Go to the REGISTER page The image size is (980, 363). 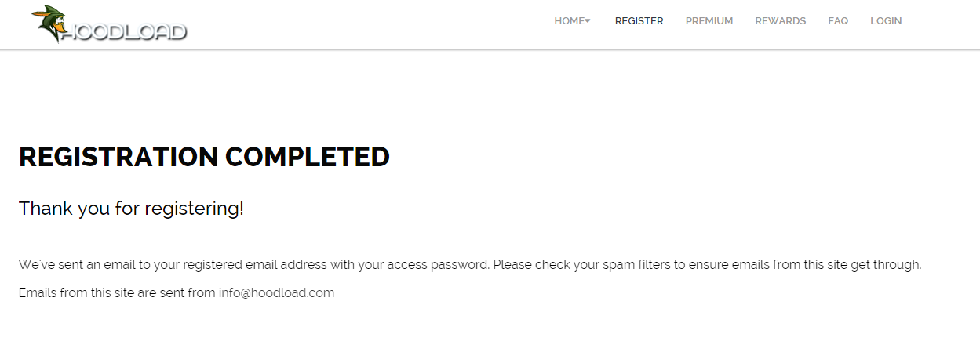(x=639, y=21)
